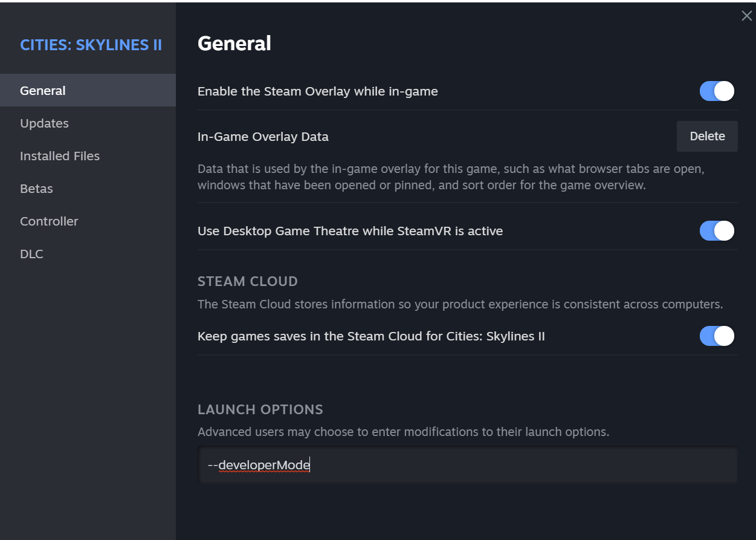Click the Steam Cloud description sentence
This screenshot has height=540, width=756.
click(x=460, y=304)
